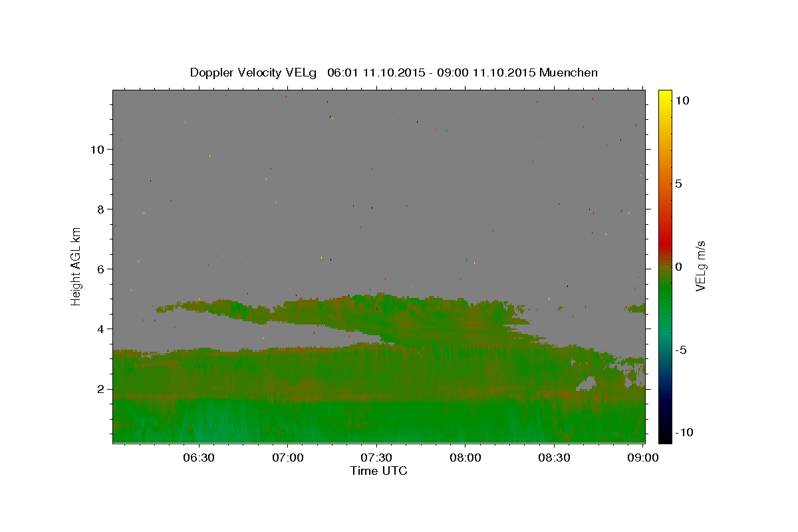Click the 09:00 time tick label
The height and width of the screenshot is (532, 798).
[x=643, y=458]
